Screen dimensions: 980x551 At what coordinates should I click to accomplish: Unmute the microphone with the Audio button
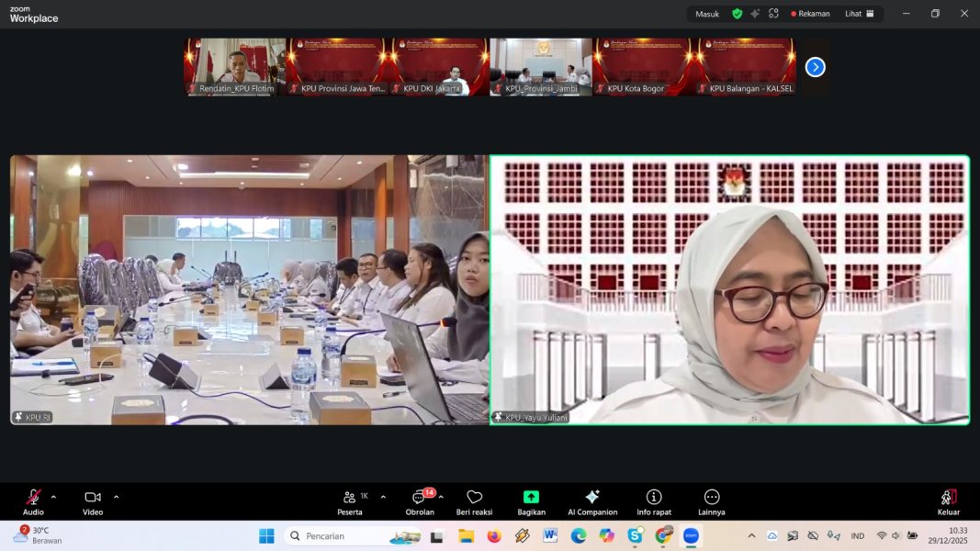click(33, 499)
